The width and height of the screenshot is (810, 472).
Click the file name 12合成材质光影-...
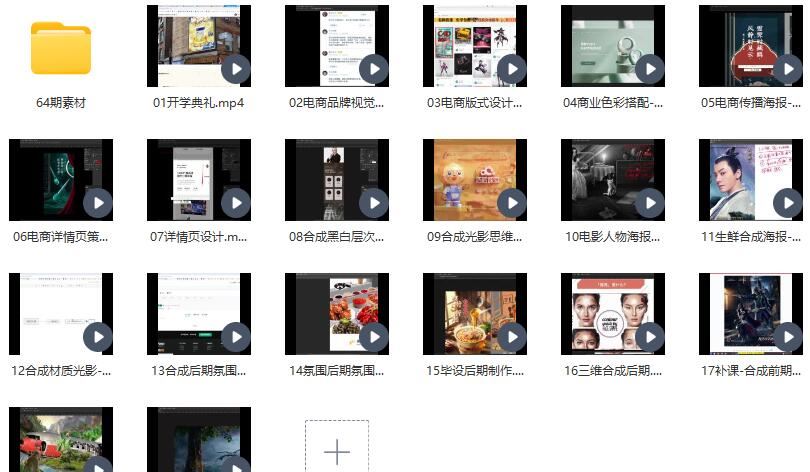click(x=61, y=370)
